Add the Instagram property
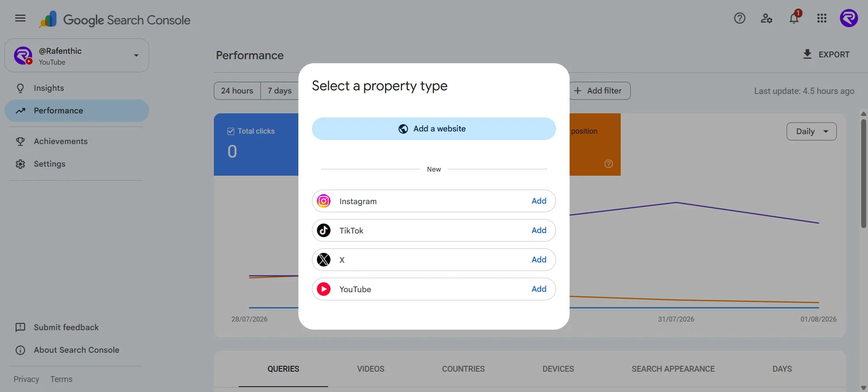The width and height of the screenshot is (868, 392). pyautogui.click(x=539, y=201)
